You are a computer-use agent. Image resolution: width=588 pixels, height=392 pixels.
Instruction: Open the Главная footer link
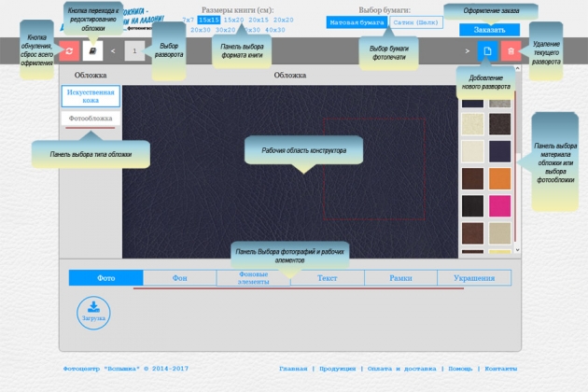(293, 369)
